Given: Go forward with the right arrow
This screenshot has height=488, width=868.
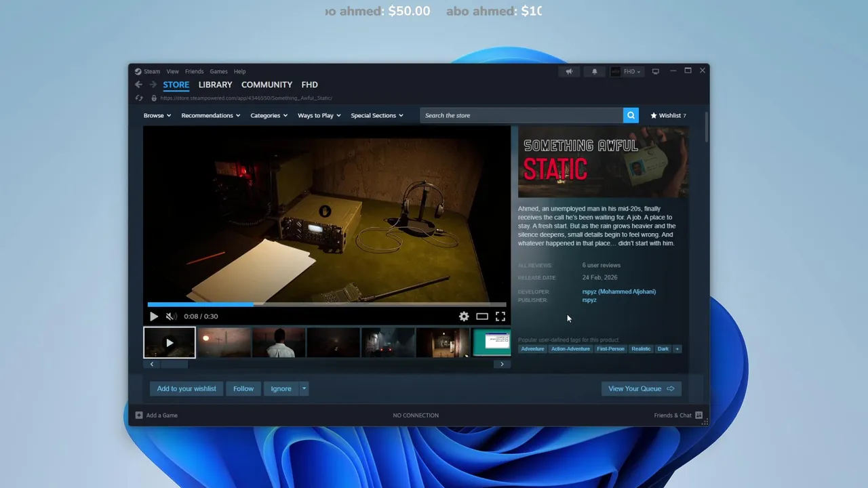Looking at the screenshot, I should tap(153, 85).
